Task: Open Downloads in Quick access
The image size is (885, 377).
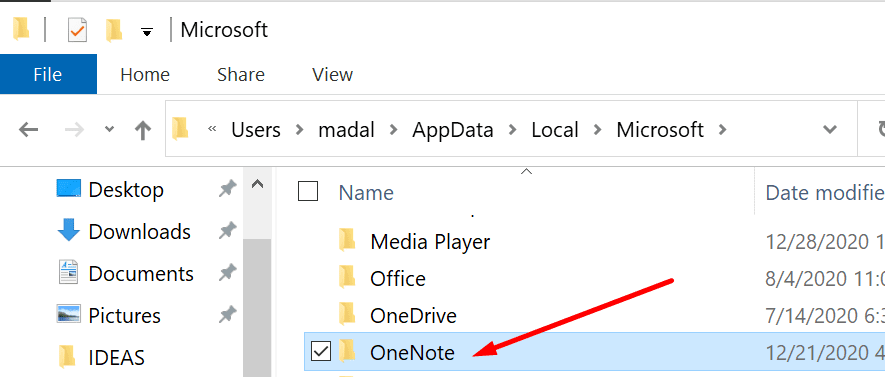Action: click(x=139, y=231)
